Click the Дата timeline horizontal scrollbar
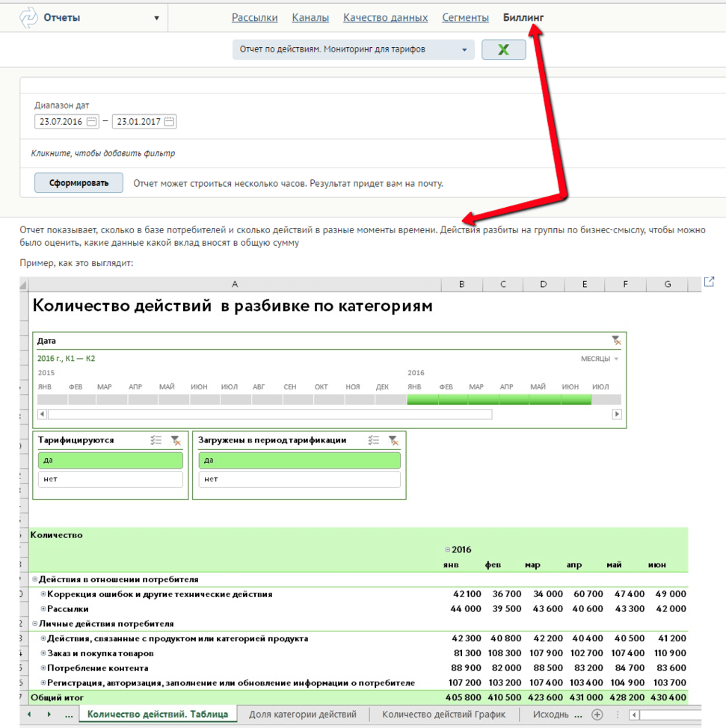The height and width of the screenshot is (728, 726). (x=269, y=414)
